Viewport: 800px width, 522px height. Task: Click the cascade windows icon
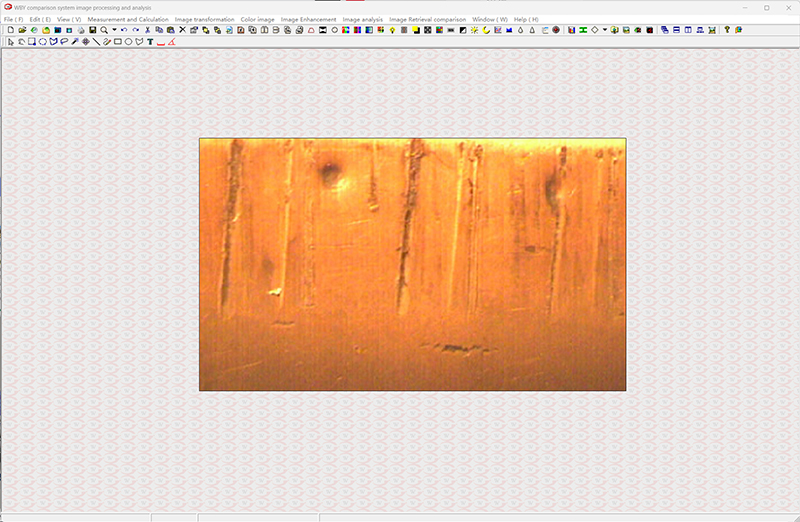(x=665, y=30)
